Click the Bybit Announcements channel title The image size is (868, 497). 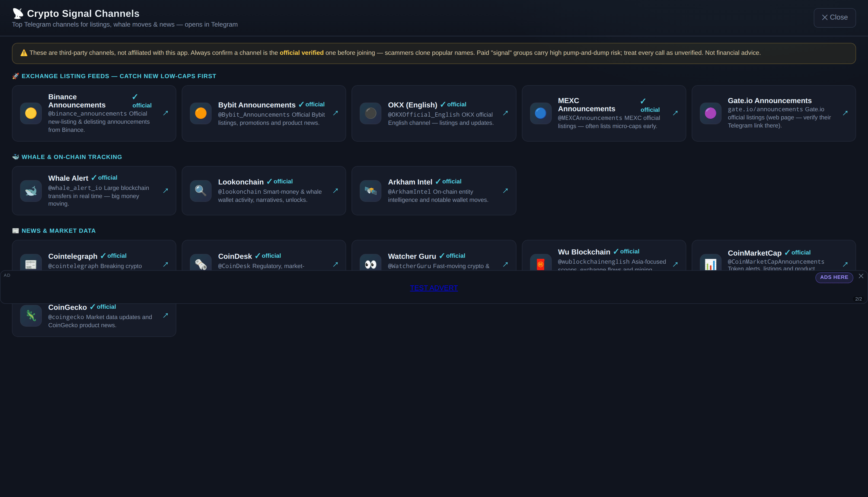257,105
